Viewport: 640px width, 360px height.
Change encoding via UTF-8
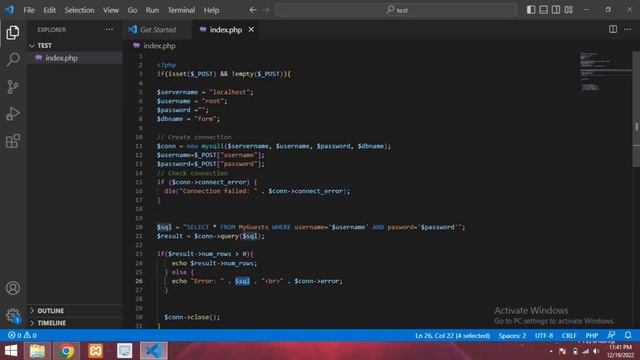click(544, 336)
